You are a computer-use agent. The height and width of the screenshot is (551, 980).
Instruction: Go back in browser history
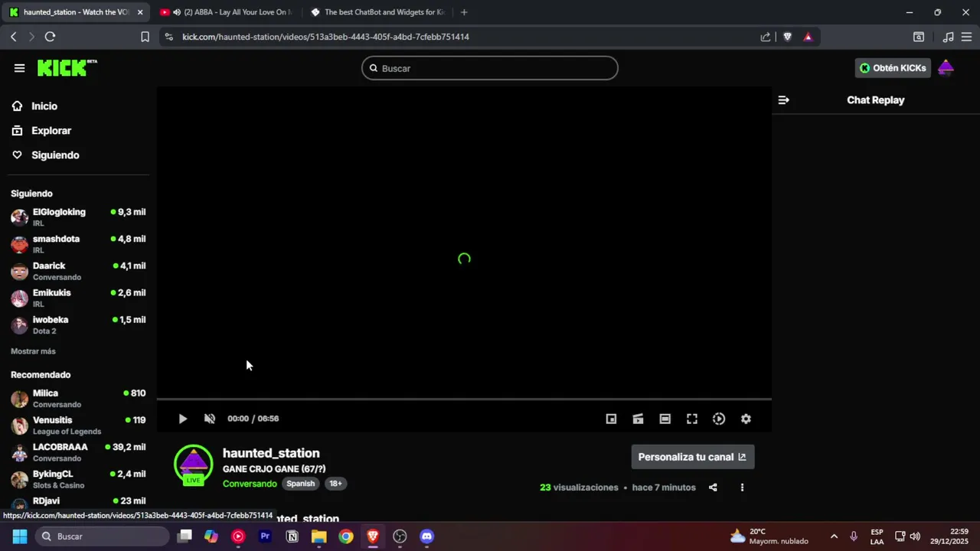click(x=13, y=37)
